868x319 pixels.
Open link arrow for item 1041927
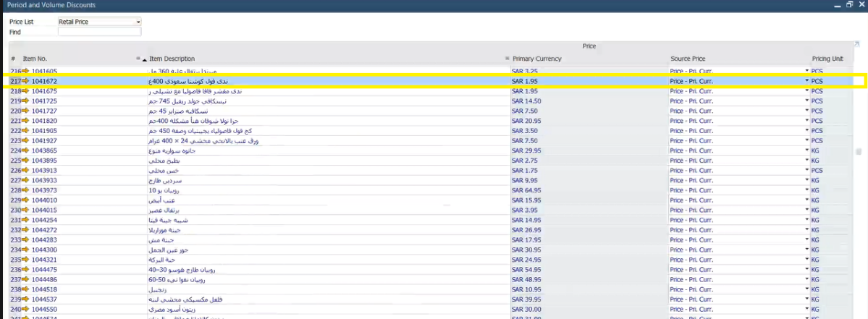pyautogui.click(x=25, y=141)
